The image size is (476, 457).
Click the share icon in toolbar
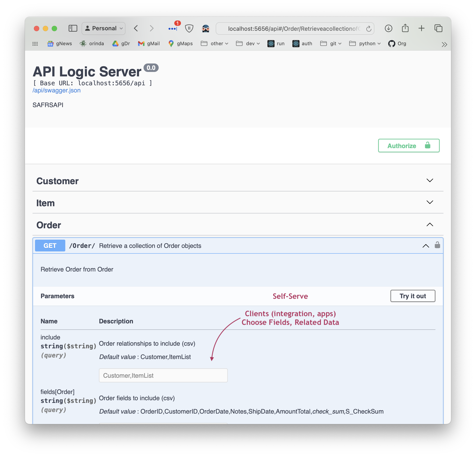[x=405, y=28]
